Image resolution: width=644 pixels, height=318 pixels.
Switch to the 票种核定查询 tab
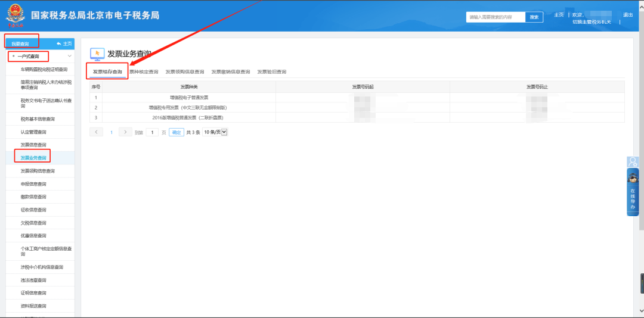pos(144,72)
